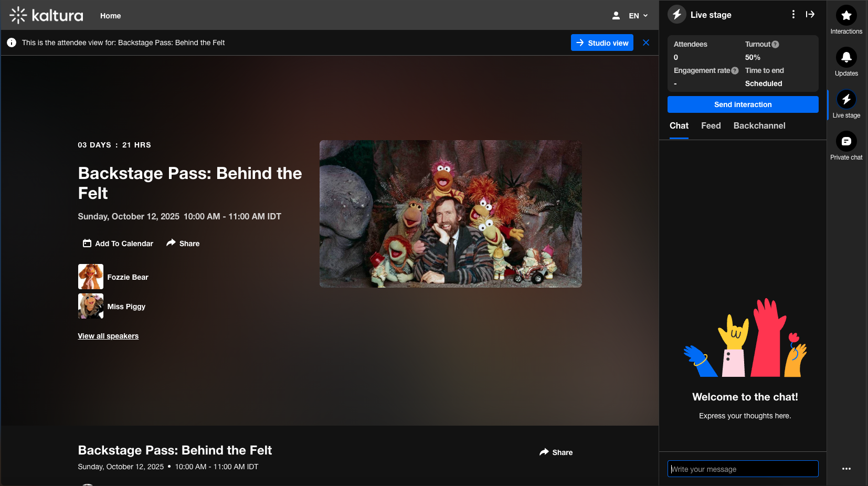This screenshot has height=486, width=868.
Task: Show Engagement rate help tooltip icon
Action: (x=735, y=71)
